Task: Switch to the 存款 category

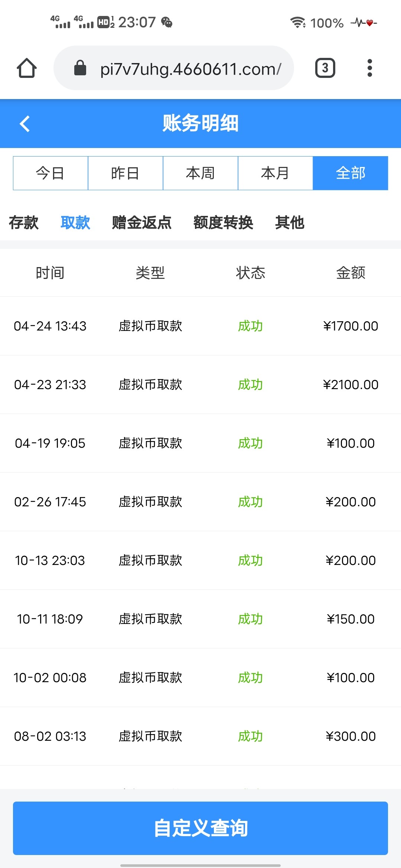Action: [24, 223]
